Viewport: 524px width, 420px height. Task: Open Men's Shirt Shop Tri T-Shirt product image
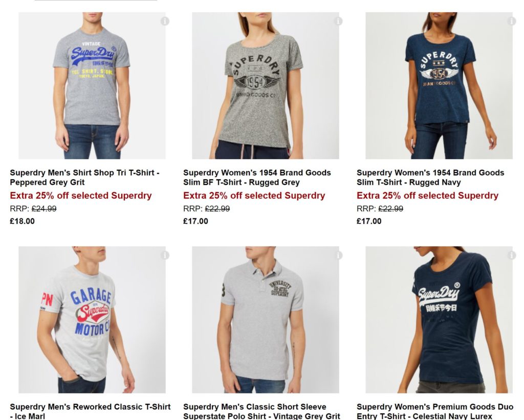pyautogui.click(x=92, y=85)
